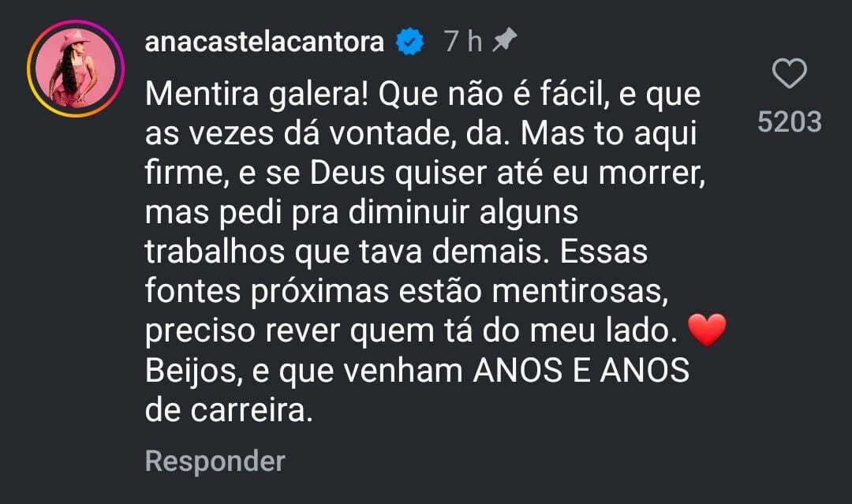
Task: Click the phrase "trabalhos que tava demais"
Action: [x=345, y=252]
